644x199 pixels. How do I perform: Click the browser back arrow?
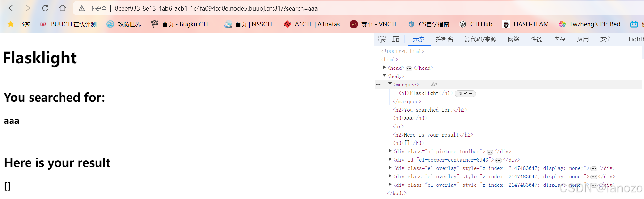(x=11, y=8)
